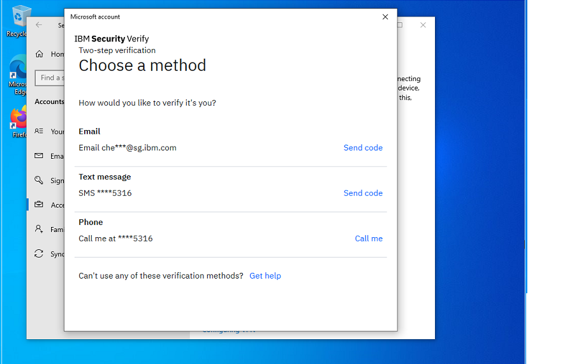Launch Firefox desktop shortcut
Screen dimensions: 588x364
pyautogui.click(x=18, y=121)
